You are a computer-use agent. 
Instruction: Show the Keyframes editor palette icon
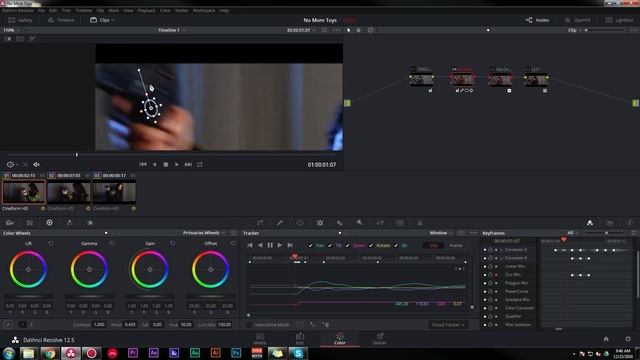click(590, 223)
